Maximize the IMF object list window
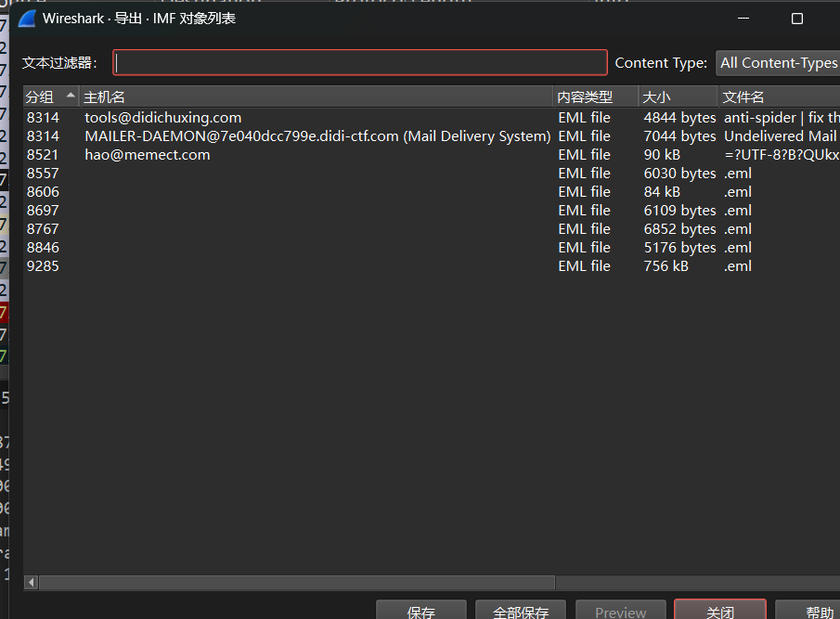The width and height of the screenshot is (840, 619). pyautogui.click(x=797, y=19)
